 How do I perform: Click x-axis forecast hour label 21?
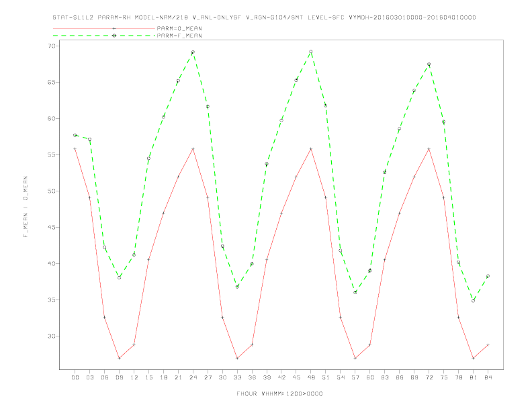point(178,377)
